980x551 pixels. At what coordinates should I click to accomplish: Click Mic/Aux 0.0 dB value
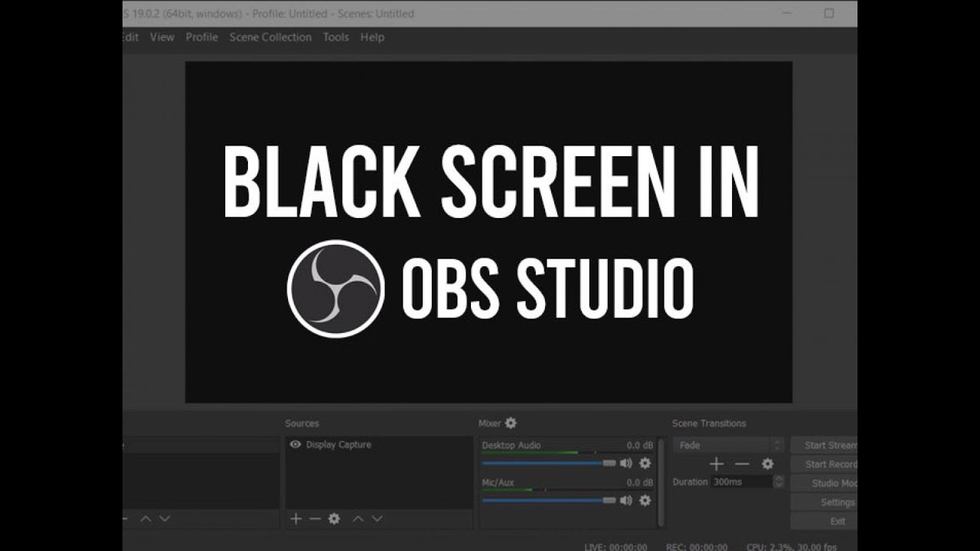point(639,483)
